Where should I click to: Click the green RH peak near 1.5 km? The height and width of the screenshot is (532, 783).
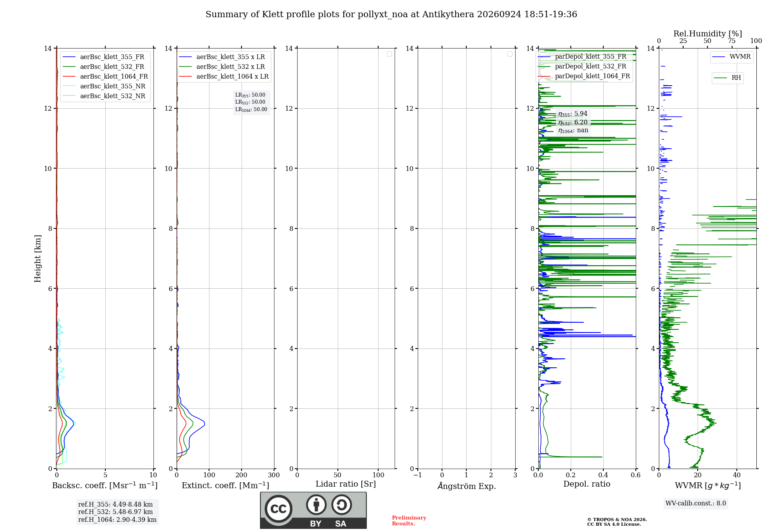[714, 423]
